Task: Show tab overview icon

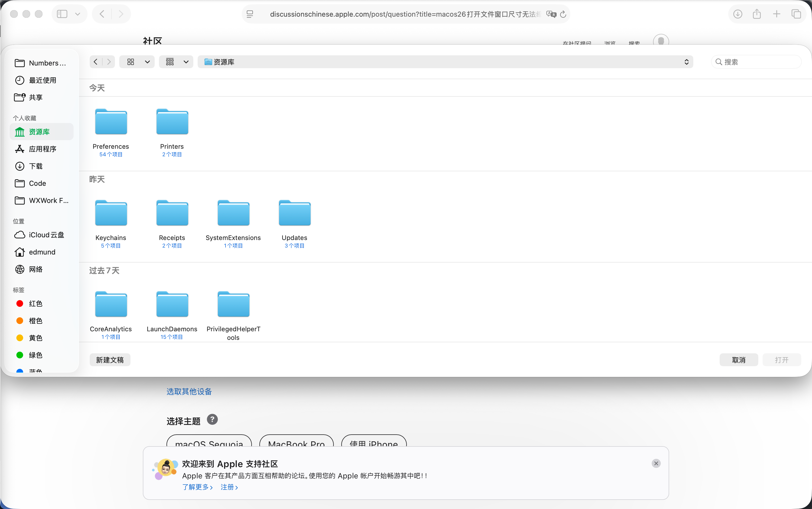Action: (x=796, y=14)
